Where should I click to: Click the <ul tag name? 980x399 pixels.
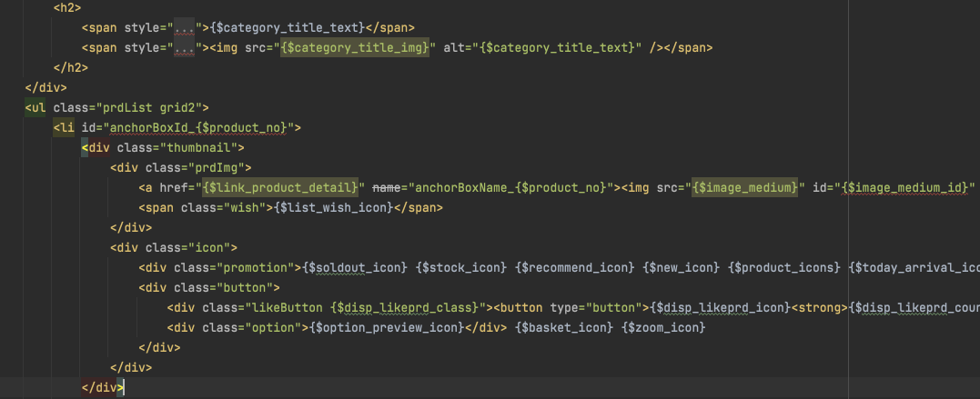pyautogui.click(x=35, y=107)
